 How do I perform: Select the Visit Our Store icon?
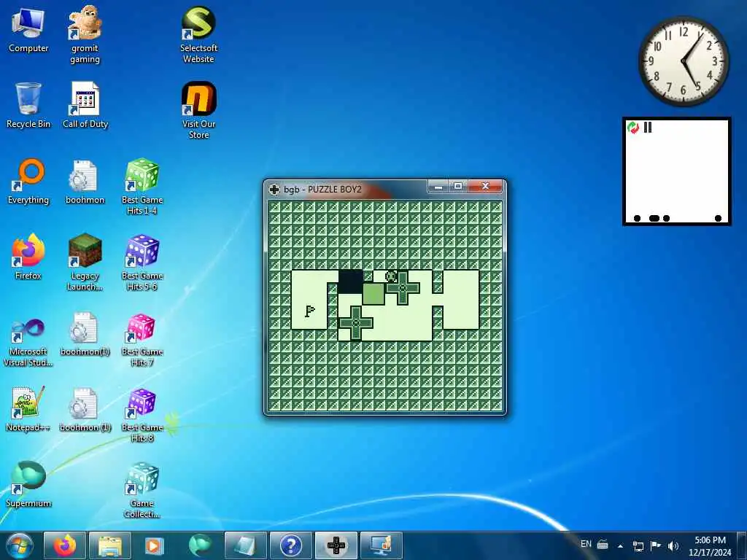tap(198, 110)
